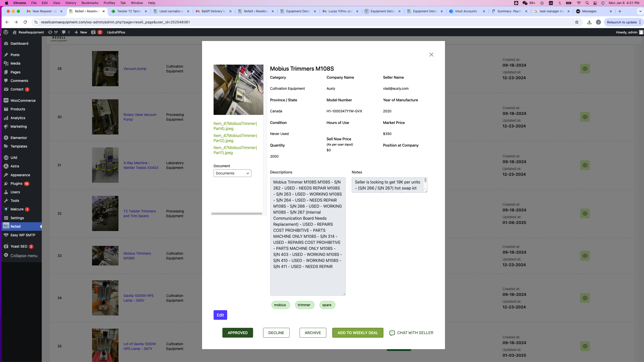
Task: View details for T2 Twister Trimmers row
Action: point(585,213)
